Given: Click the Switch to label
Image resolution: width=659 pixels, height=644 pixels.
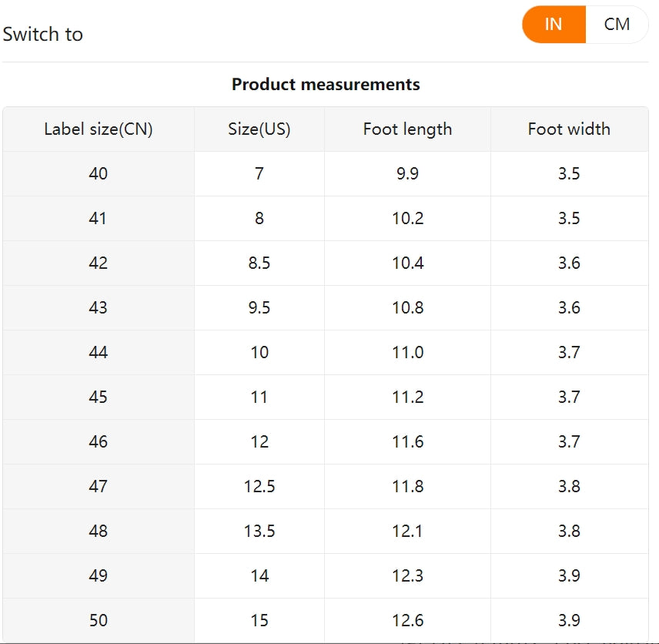Looking at the screenshot, I should 43,34.
